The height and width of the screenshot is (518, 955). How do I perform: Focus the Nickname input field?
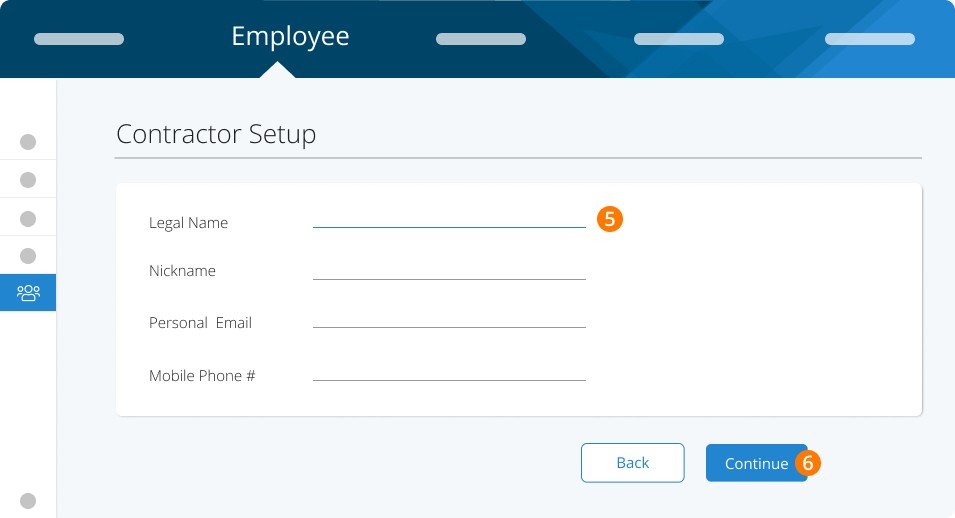449,271
